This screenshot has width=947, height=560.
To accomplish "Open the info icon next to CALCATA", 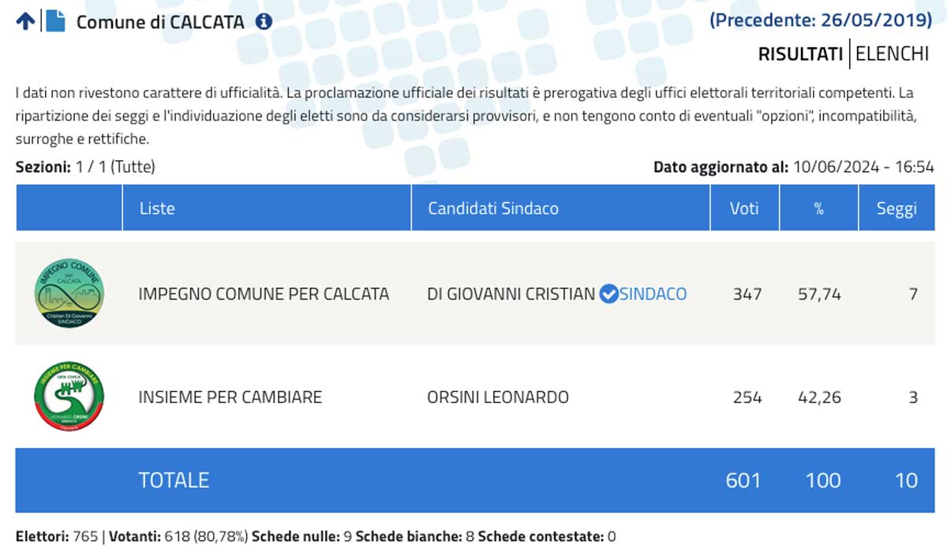I will [x=264, y=21].
